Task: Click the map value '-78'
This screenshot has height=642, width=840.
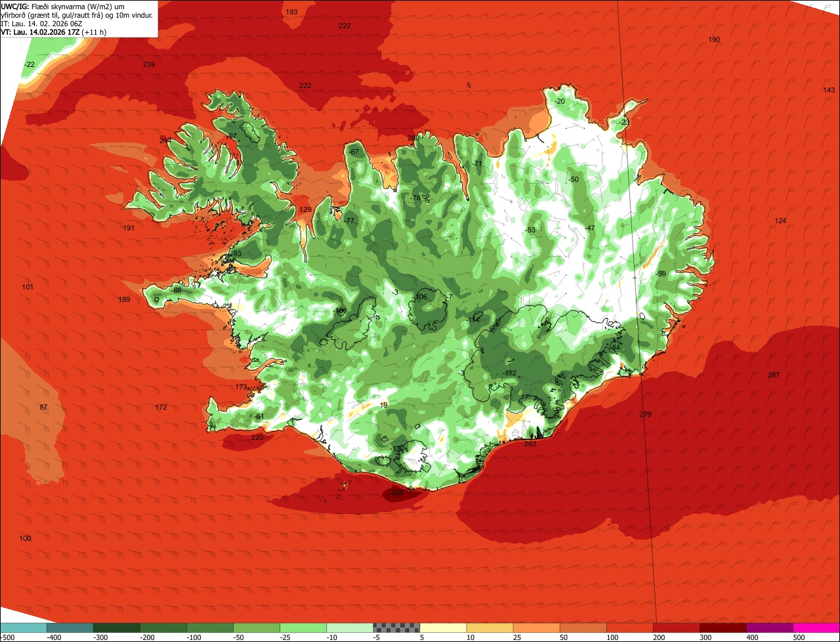Action: (x=415, y=198)
